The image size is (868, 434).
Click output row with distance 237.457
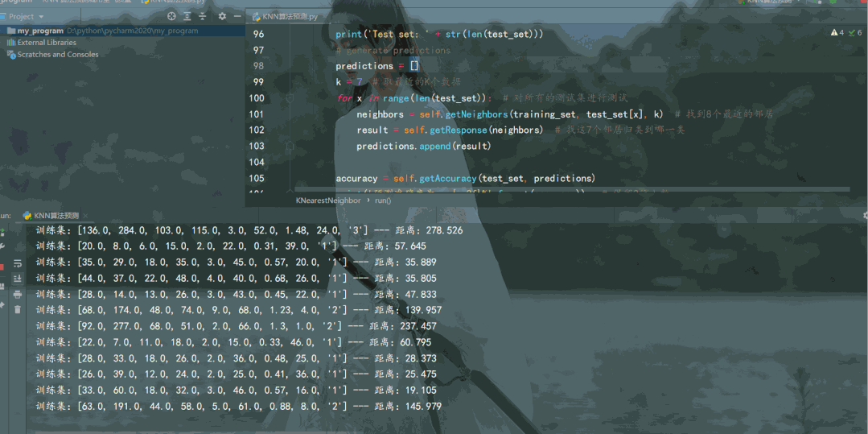(236, 326)
